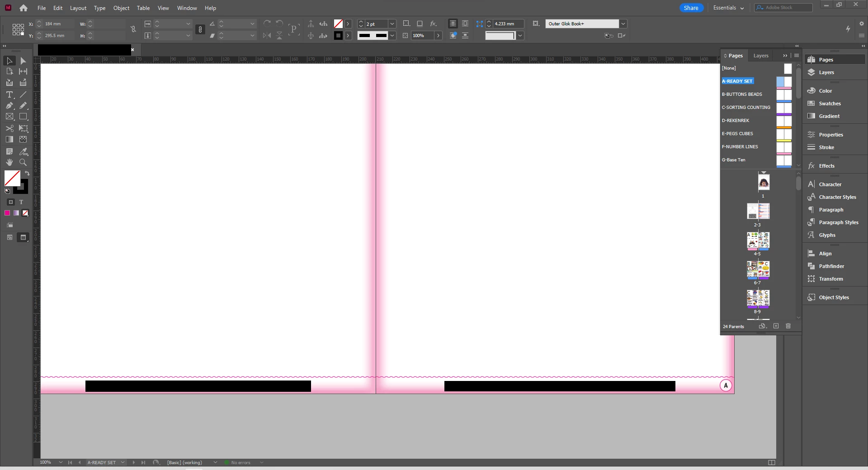Open Outer Glok Book+ style dropdown
This screenshot has height=470, width=868.
(623, 23)
